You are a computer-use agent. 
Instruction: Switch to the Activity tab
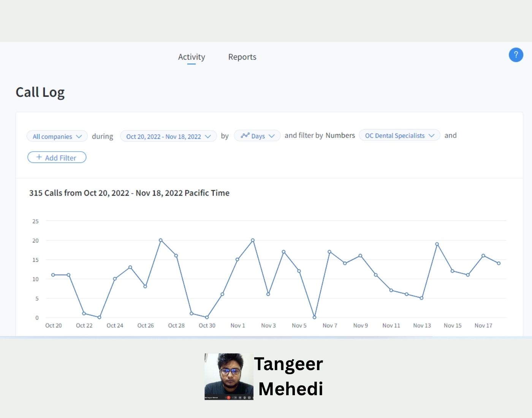click(x=192, y=57)
